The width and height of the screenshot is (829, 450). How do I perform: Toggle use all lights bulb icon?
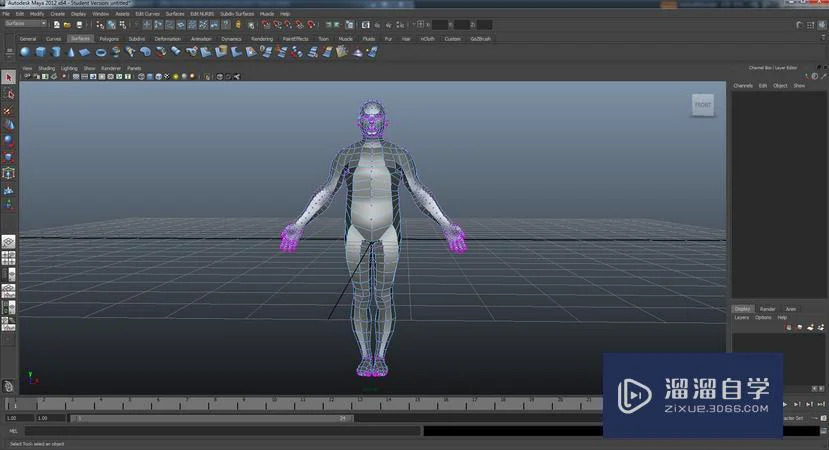click(x=176, y=77)
